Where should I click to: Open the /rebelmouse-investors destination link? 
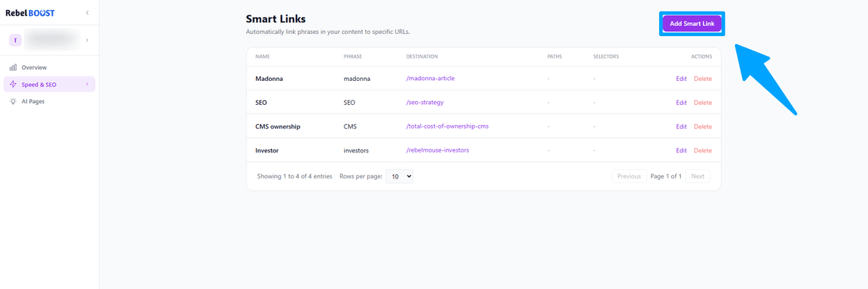(x=438, y=150)
